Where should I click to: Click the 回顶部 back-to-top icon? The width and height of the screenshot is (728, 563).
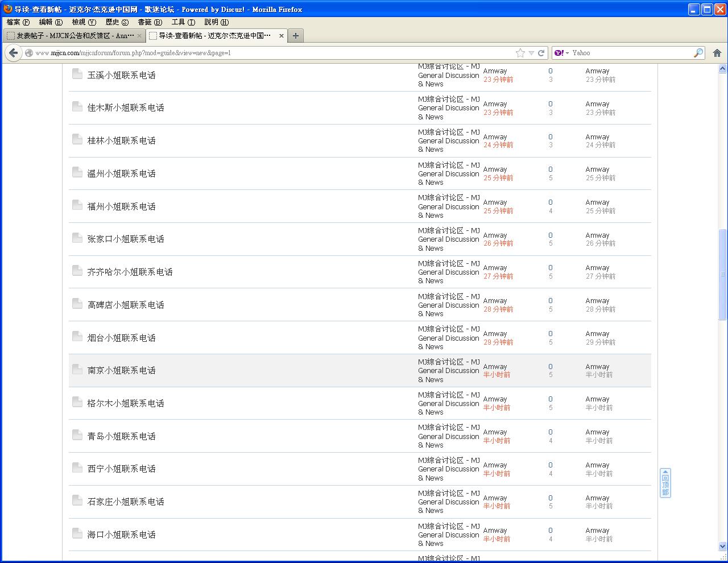pos(665,483)
